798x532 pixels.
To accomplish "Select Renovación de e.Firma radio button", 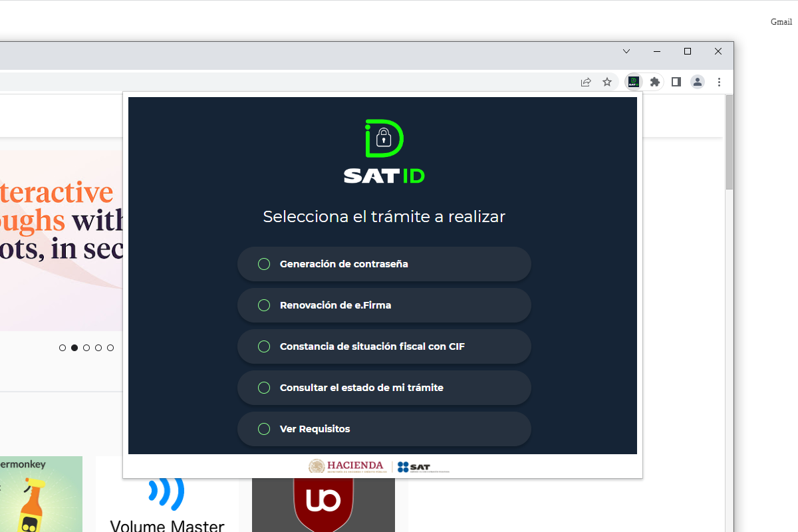I will pyautogui.click(x=264, y=305).
